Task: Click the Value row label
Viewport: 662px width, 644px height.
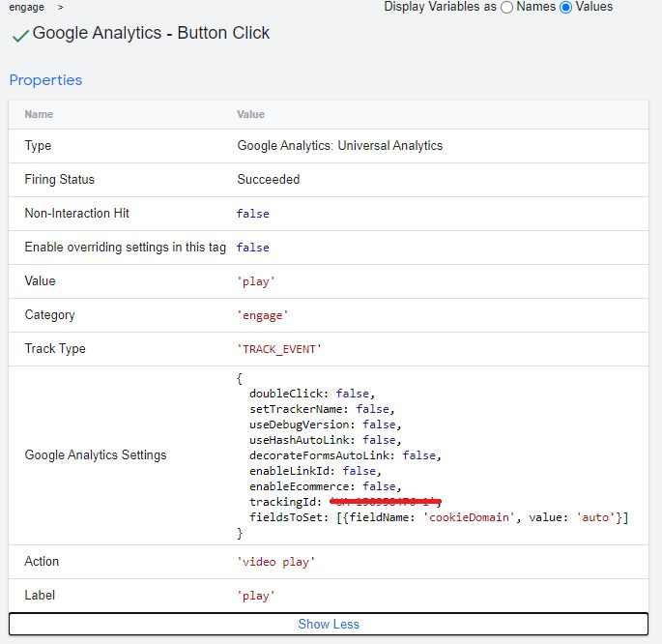Action: point(41,280)
